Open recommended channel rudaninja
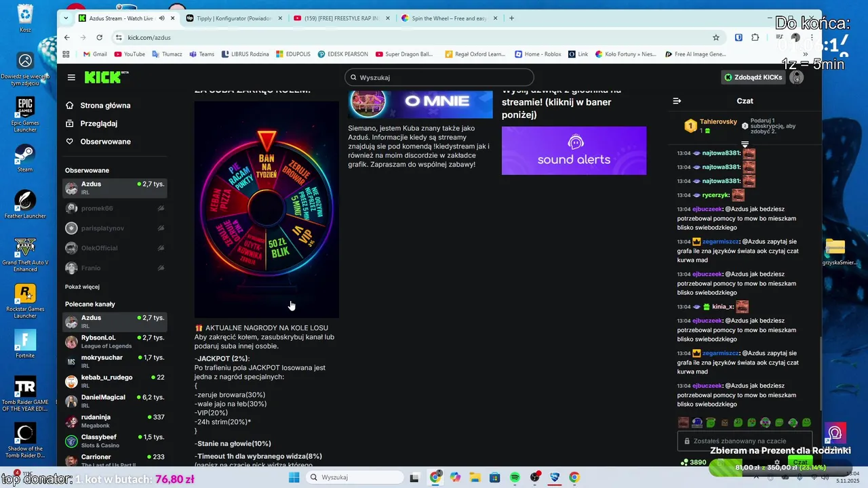868x488 pixels. tap(115, 421)
